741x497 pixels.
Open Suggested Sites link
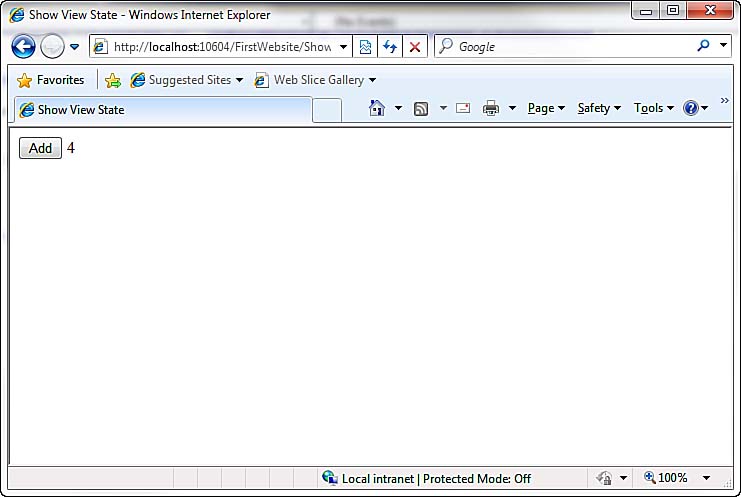coord(187,80)
